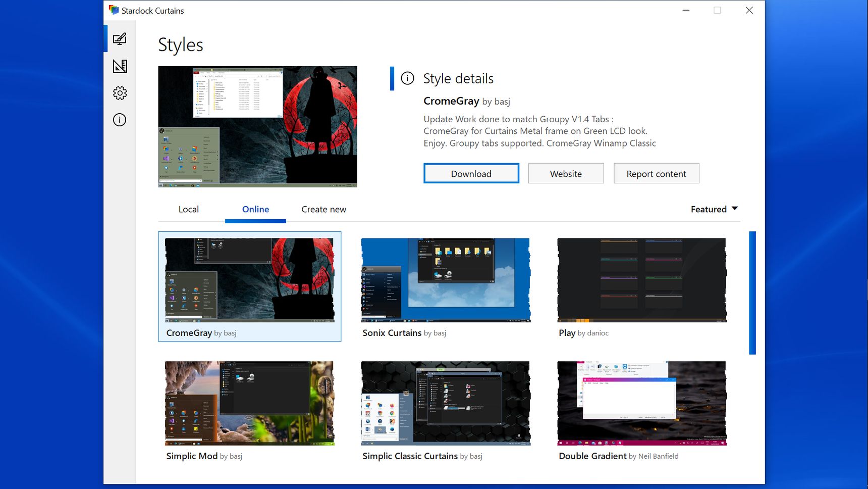Click the Styles page heading
868x489 pixels.
click(x=181, y=45)
